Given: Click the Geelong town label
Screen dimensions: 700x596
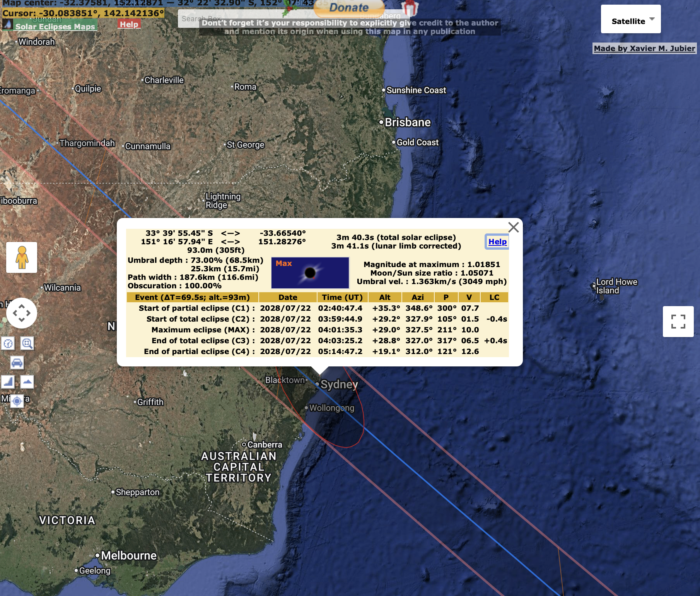Looking at the screenshot, I should [95, 571].
